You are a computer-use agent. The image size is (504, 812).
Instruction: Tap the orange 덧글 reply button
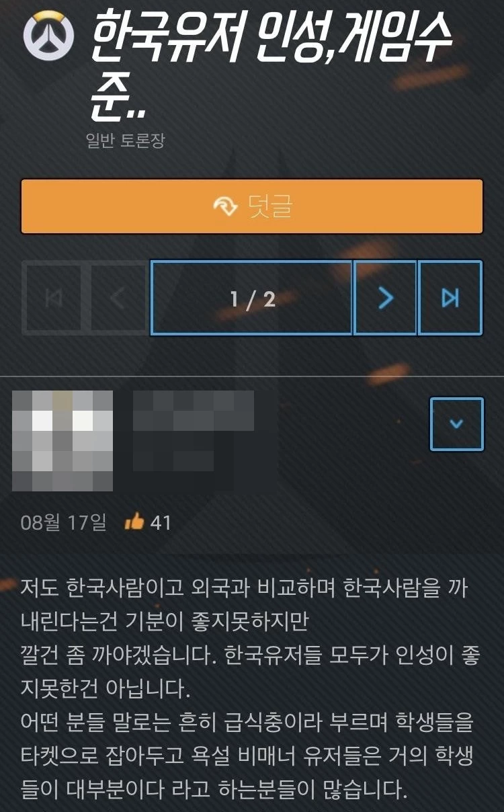(x=252, y=206)
